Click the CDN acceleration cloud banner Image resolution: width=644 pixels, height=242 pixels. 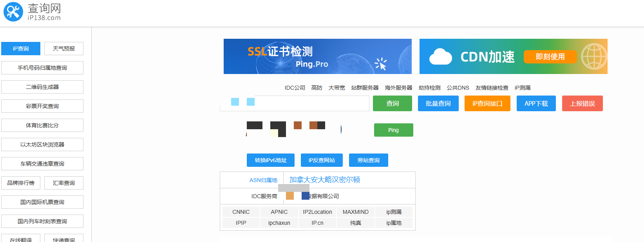pos(513,56)
